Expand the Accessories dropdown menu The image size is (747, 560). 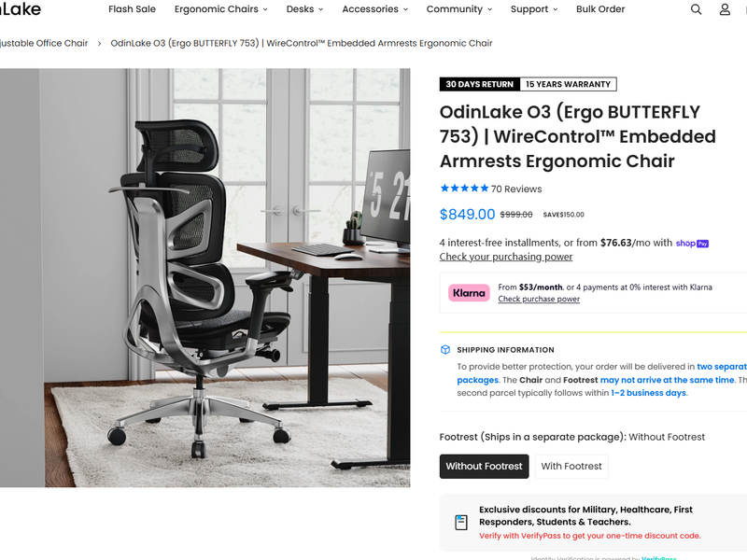[x=375, y=9]
